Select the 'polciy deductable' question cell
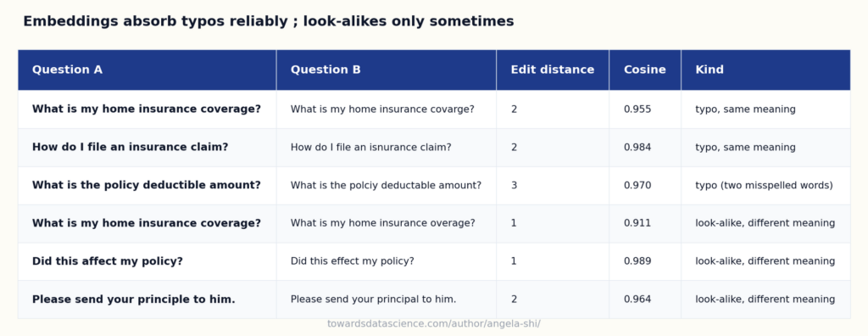Image resolution: width=868 pixels, height=336 pixels. point(387,185)
